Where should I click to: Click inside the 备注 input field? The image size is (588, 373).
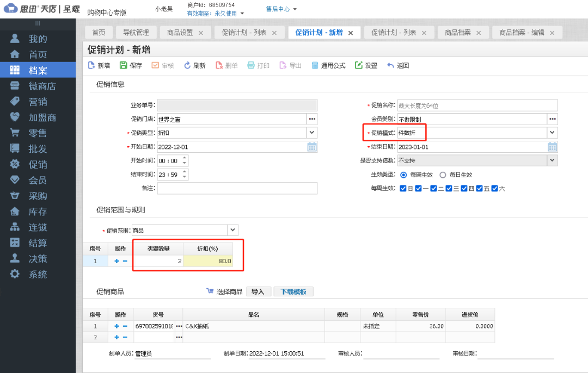tap(237, 188)
